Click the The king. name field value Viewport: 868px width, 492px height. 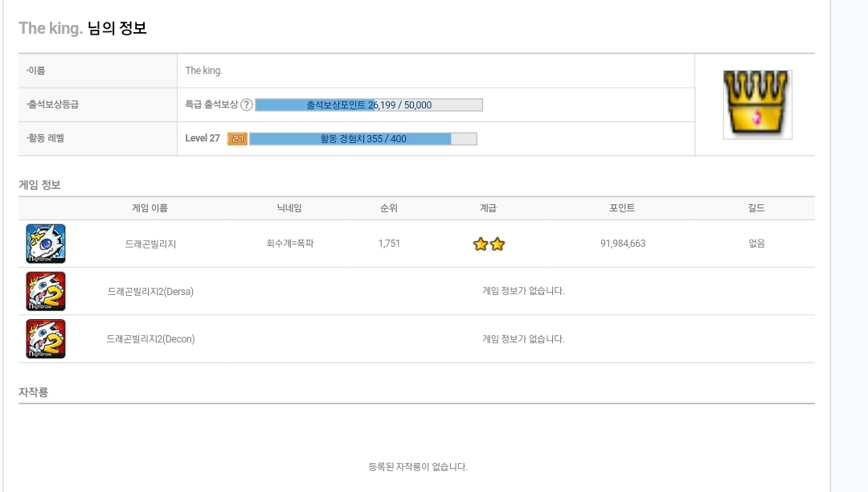pyautogui.click(x=203, y=71)
